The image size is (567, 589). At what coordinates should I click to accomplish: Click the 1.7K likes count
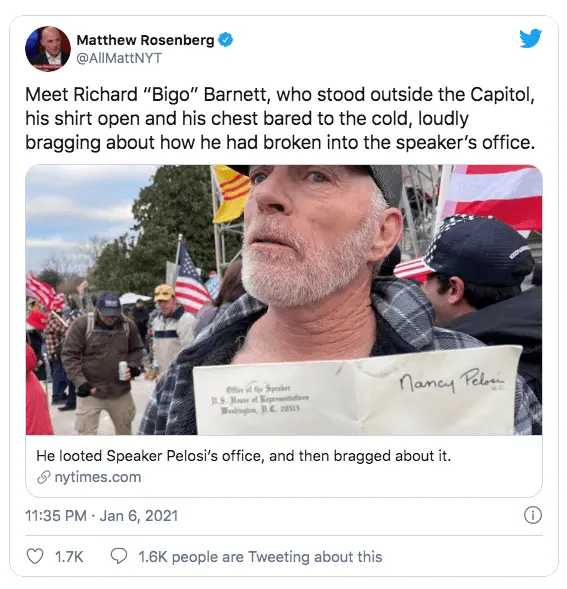coord(69,556)
